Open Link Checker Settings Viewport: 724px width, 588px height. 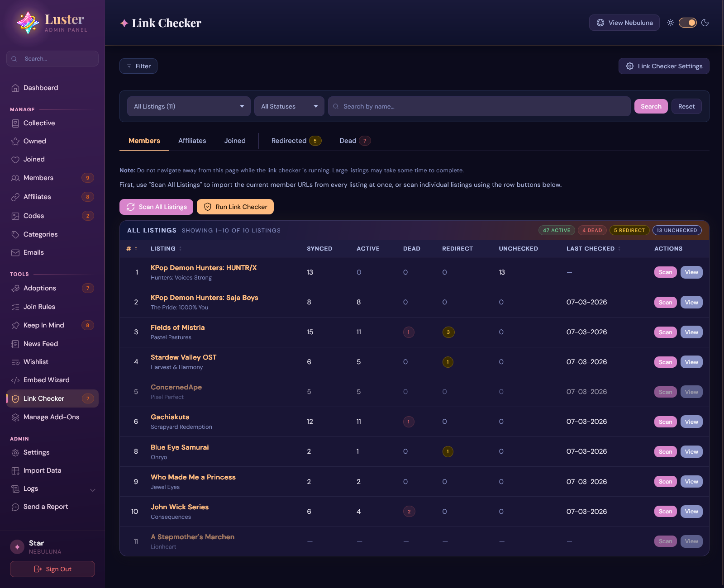pyautogui.click(x=664, y=66)
